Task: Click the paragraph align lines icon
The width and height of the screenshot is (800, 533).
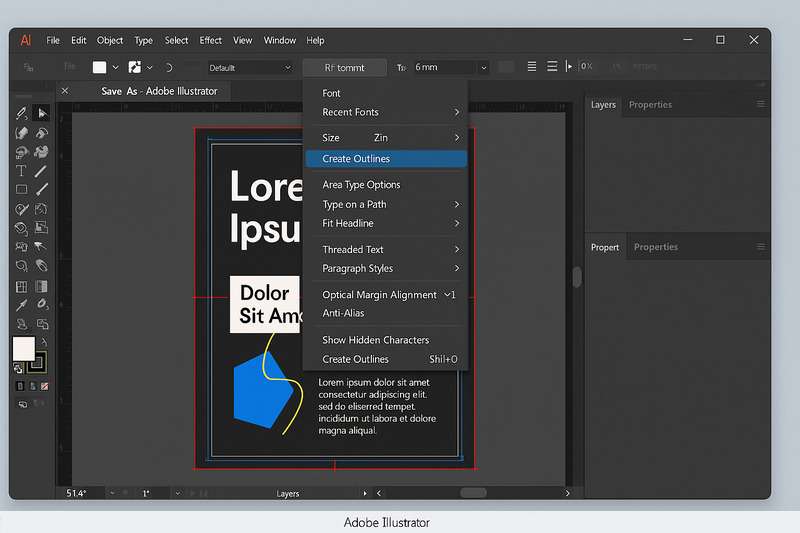Action: [x=532, y=67]
